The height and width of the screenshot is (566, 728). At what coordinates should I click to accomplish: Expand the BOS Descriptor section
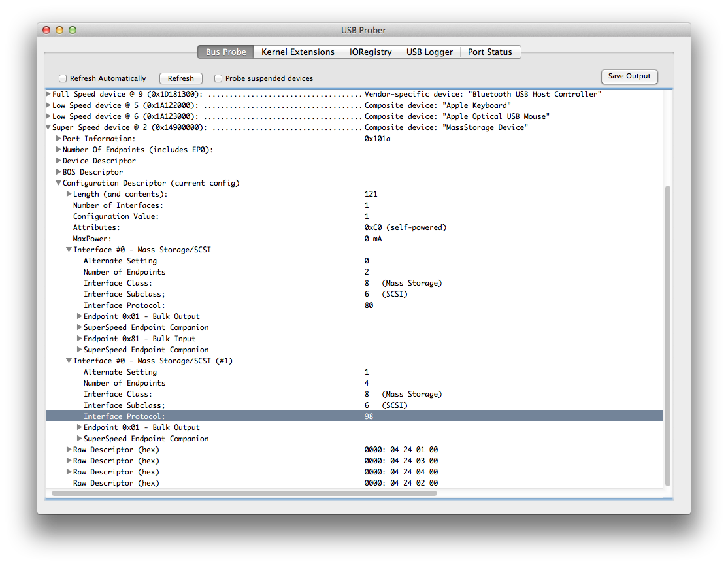(58, 171)
